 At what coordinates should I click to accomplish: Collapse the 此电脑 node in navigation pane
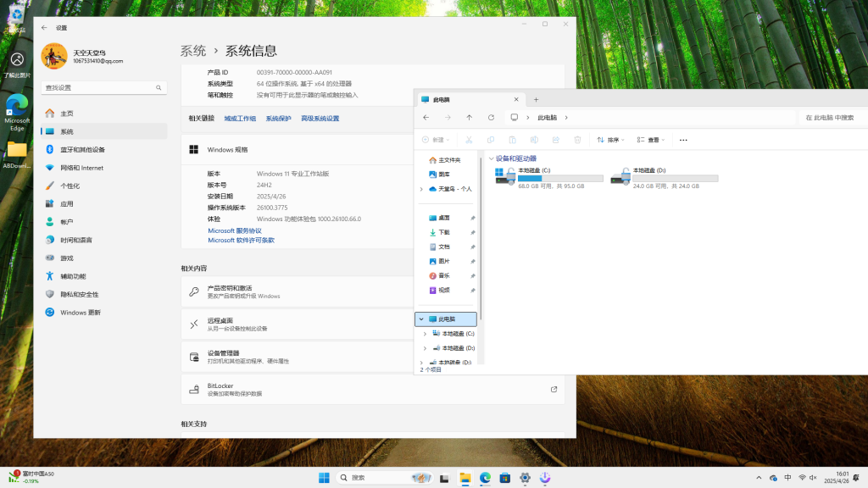tap(421, 319)
